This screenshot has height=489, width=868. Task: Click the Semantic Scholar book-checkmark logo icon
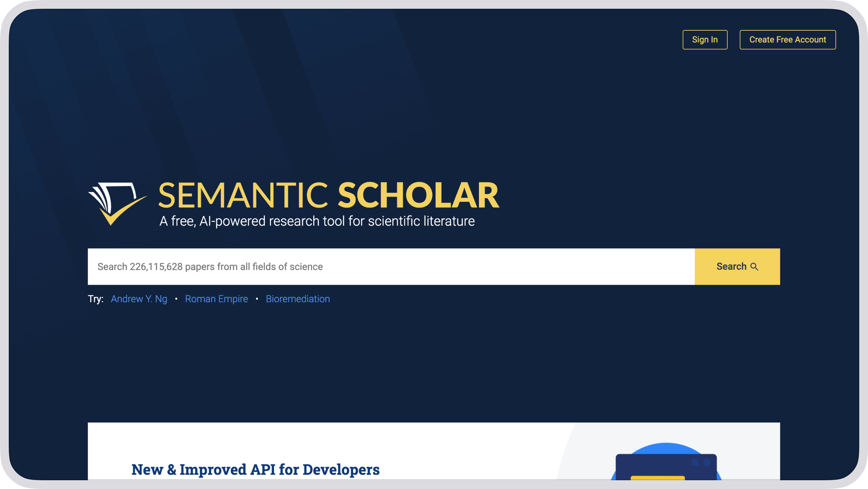116,203
